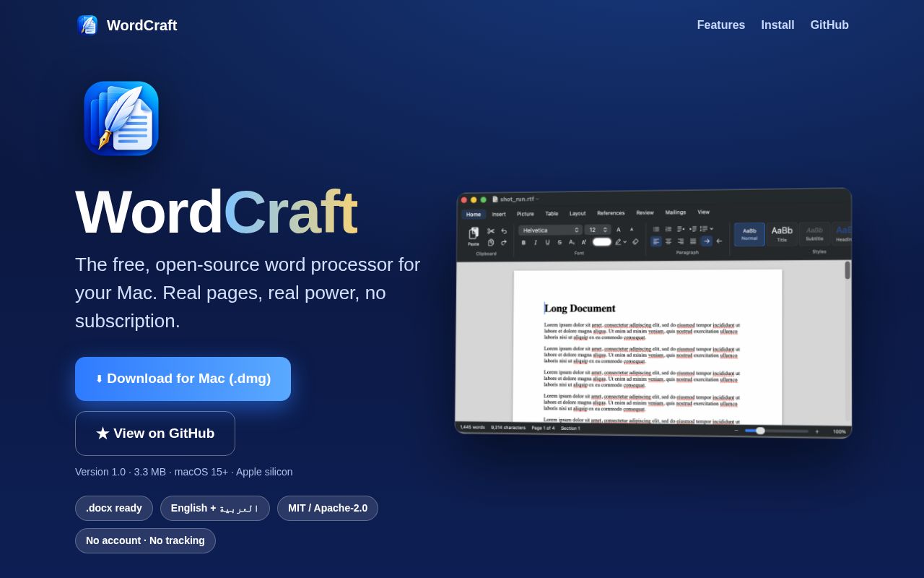
Task: Open the highlighter pen color dropdown
Action: click(625, 242)
